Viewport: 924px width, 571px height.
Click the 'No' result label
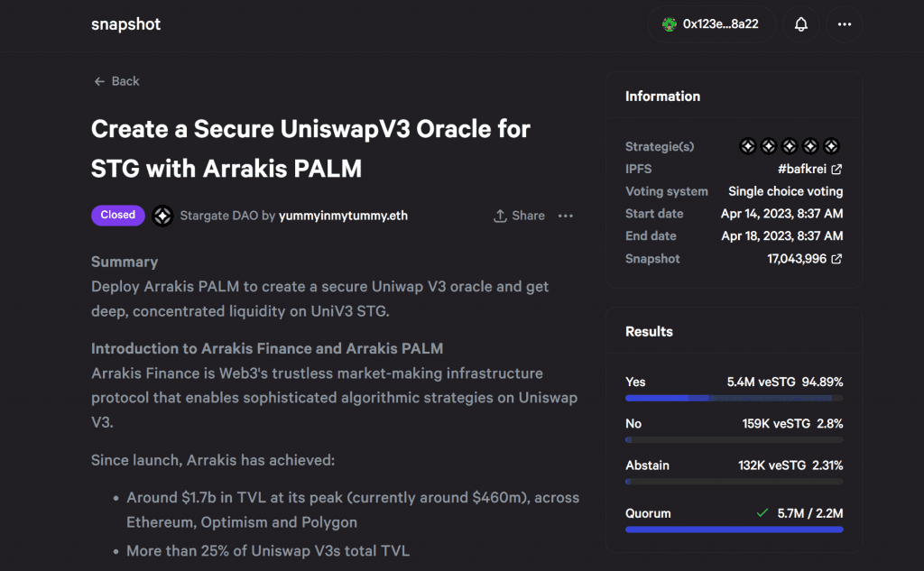coord(633,424)
